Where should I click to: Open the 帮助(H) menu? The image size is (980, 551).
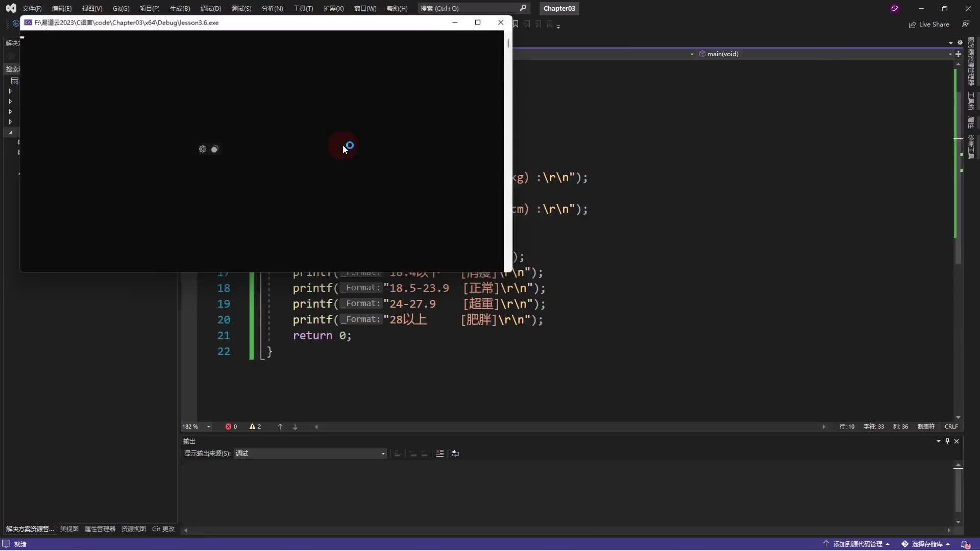tap(397, 8)
